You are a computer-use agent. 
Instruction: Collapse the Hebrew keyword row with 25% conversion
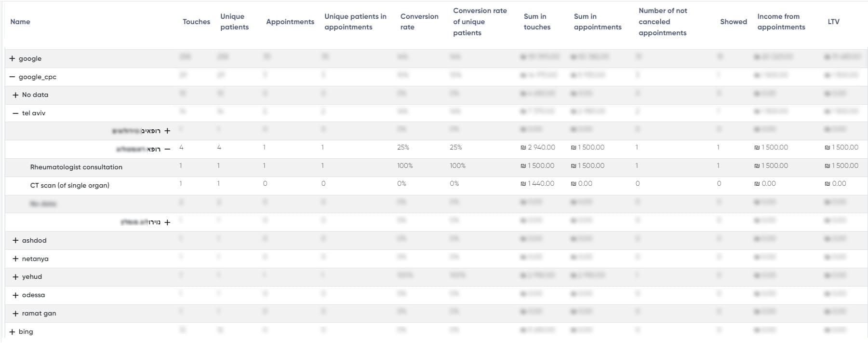(x=167, y=149)
